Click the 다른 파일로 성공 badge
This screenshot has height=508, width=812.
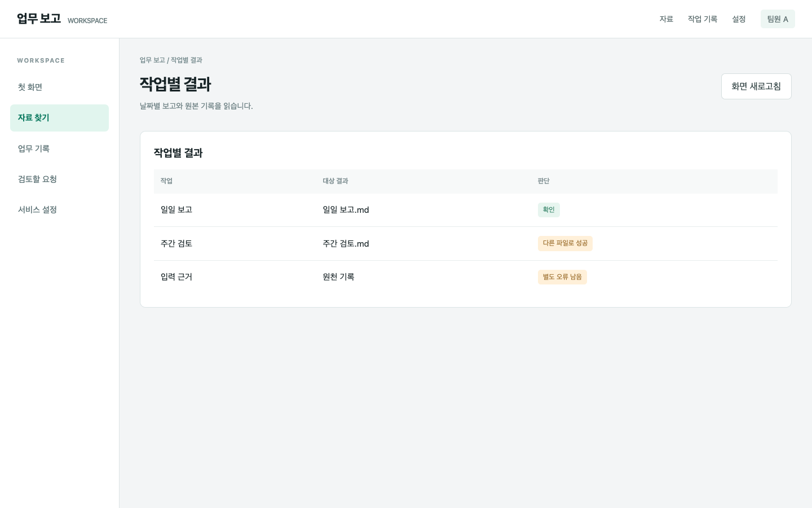coord(565,243)
